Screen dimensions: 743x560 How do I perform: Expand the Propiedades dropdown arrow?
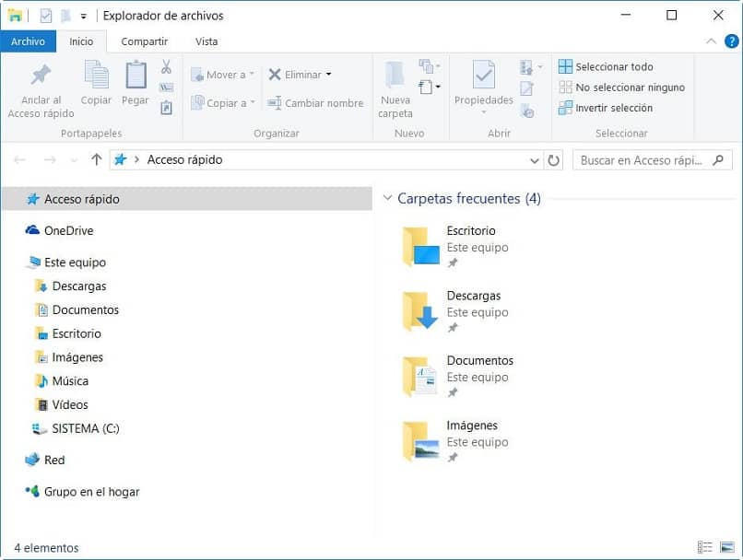(x=484, y=112)
